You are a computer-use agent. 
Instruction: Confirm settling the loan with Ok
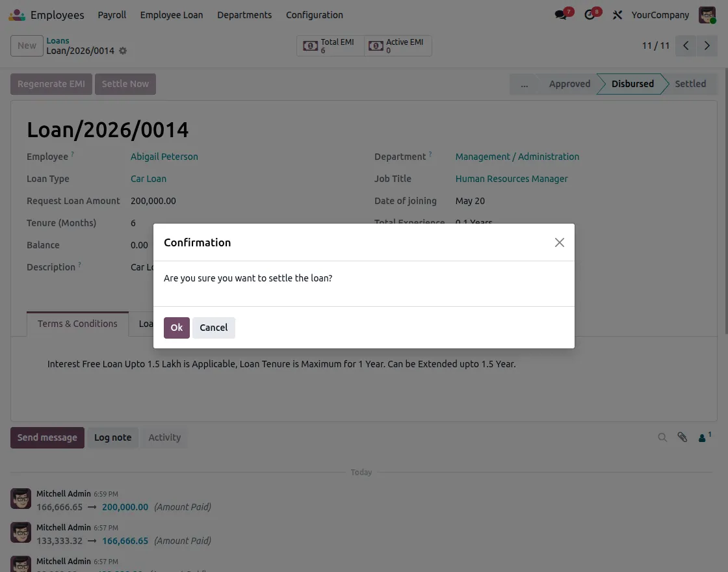point(176,328)
